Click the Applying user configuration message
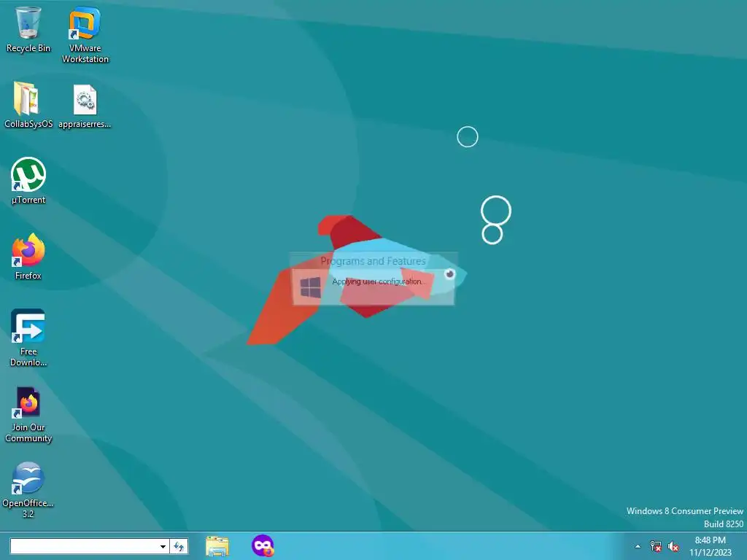The image size is (747, 560). coord(379,281)
